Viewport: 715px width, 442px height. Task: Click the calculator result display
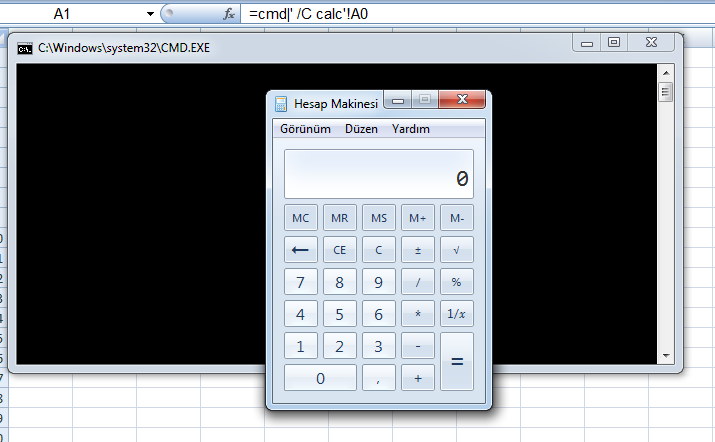(x=378, y=174)
